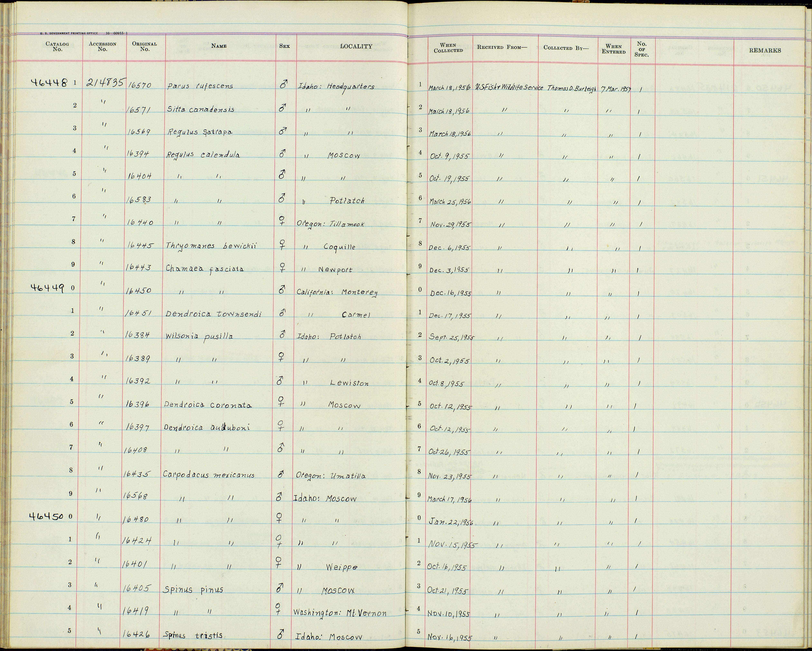Click the locality California: Monterey
This screenshot has height=651, width=812.
tap(337, 292)
